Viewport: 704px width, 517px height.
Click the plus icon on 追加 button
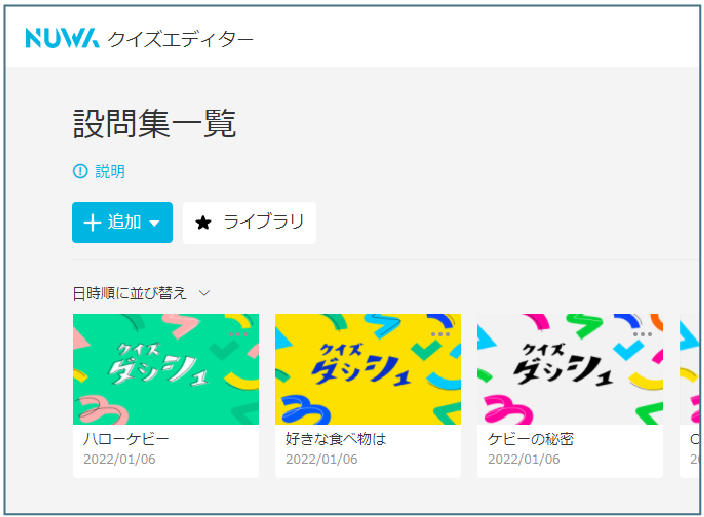92,223
